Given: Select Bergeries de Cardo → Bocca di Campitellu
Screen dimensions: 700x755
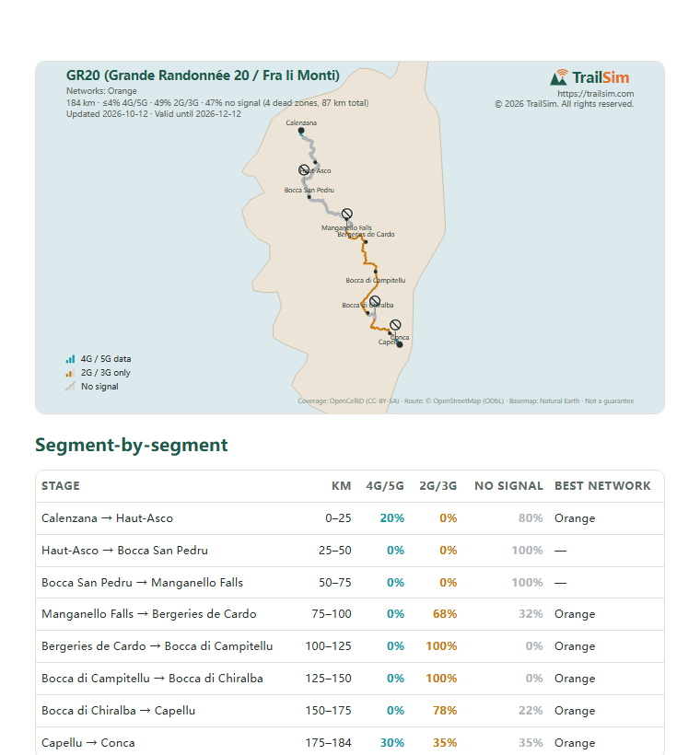Looking at the screenshot, I should [350, 646].
